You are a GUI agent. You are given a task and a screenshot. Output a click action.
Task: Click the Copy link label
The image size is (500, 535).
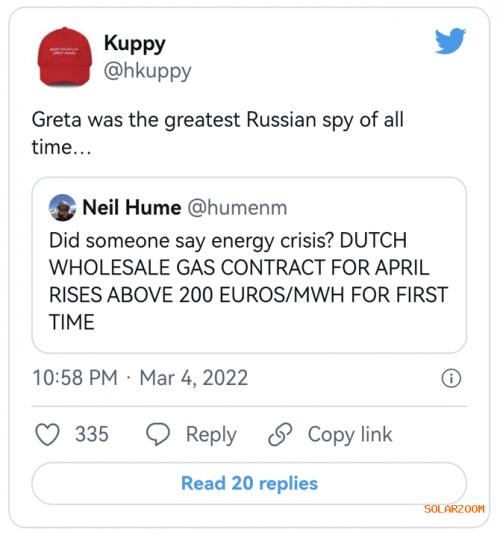[350, 435]
